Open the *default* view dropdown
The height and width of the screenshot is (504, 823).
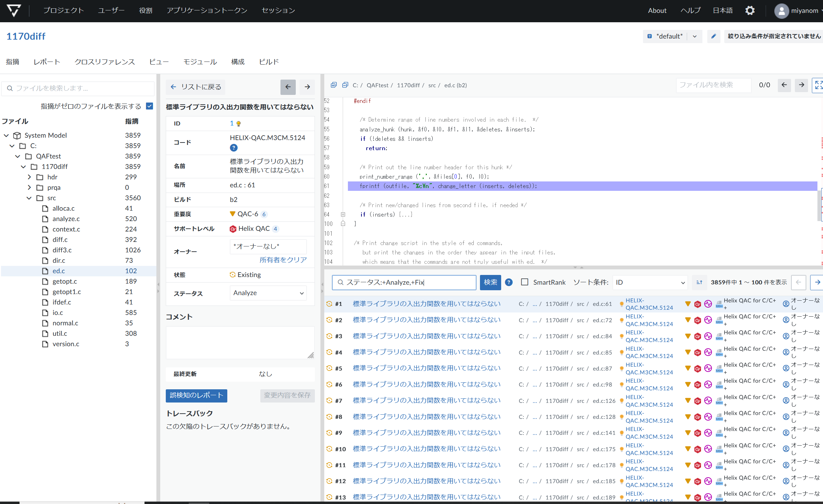tap(672, 36)
